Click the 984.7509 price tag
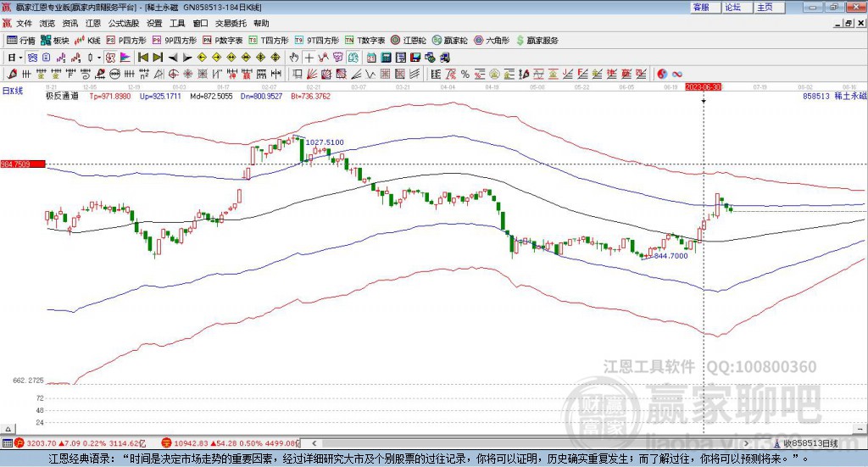 pos(23,164)
